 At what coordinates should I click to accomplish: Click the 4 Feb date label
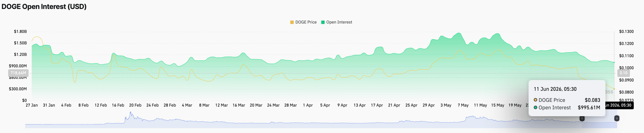(x=66, y=105)
